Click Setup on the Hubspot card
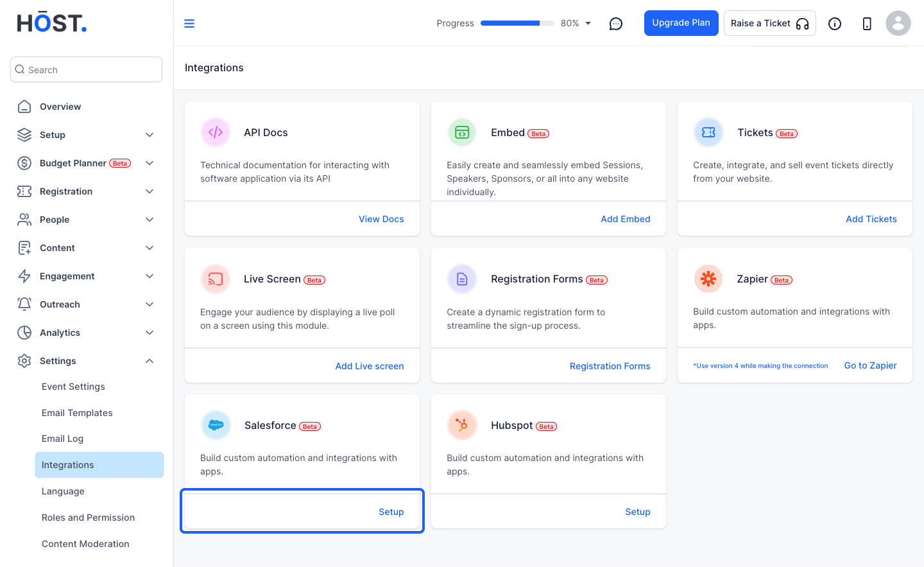 638,512
